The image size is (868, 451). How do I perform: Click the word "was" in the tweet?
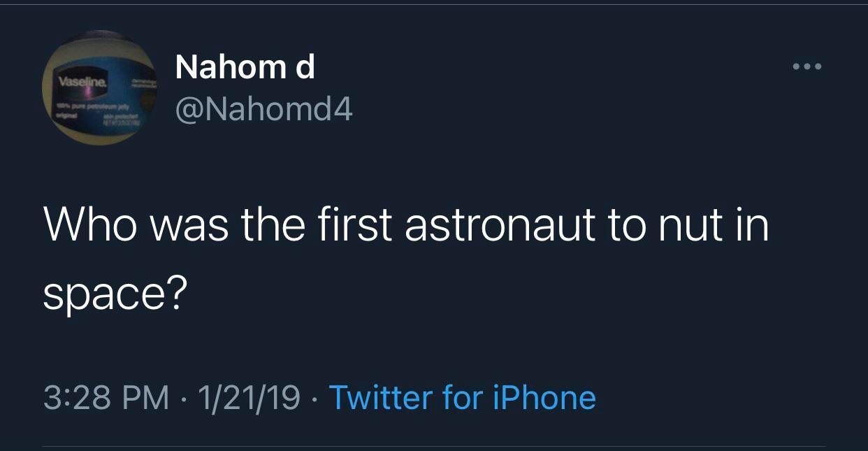tap(187, 227)
